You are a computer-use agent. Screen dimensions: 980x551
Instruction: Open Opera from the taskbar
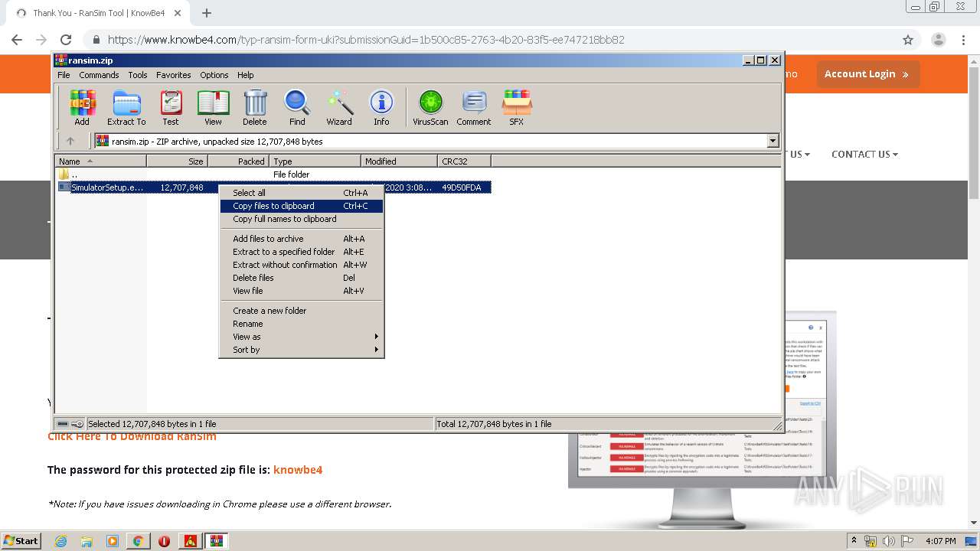point(164,541)
